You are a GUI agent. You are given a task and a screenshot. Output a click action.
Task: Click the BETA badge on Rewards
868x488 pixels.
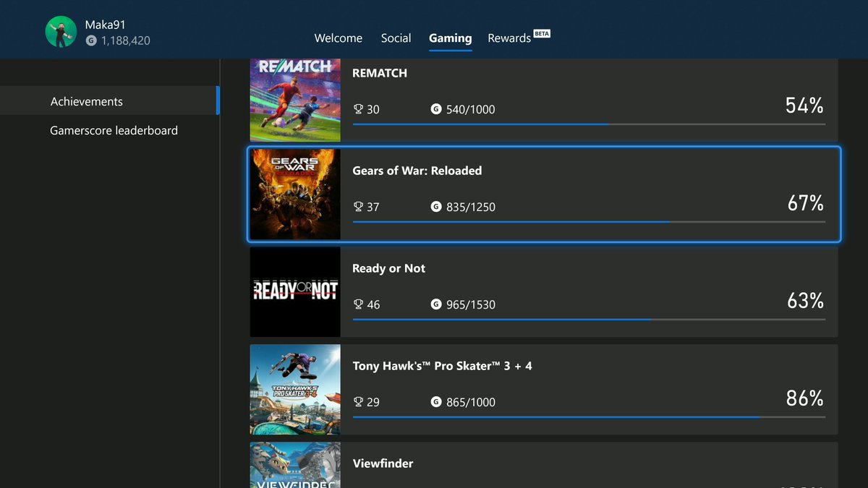coord(542,33)
